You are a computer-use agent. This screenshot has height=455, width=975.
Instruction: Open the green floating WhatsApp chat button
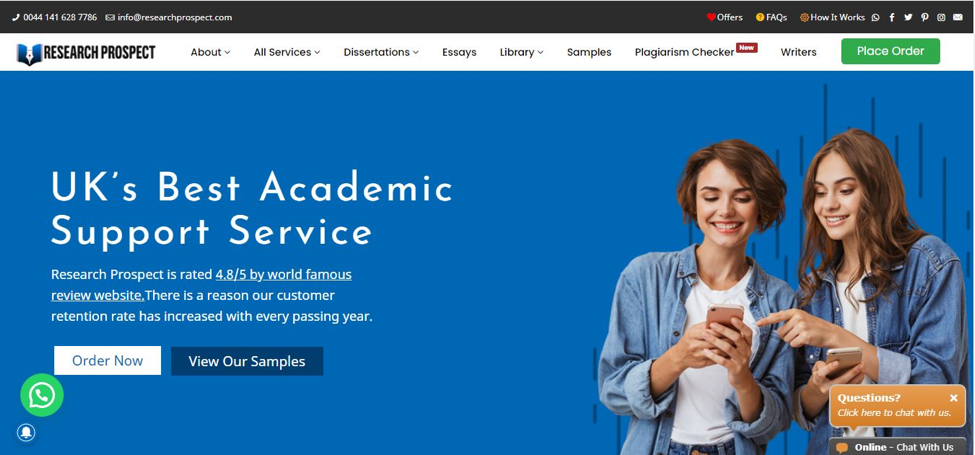(42, 395)
